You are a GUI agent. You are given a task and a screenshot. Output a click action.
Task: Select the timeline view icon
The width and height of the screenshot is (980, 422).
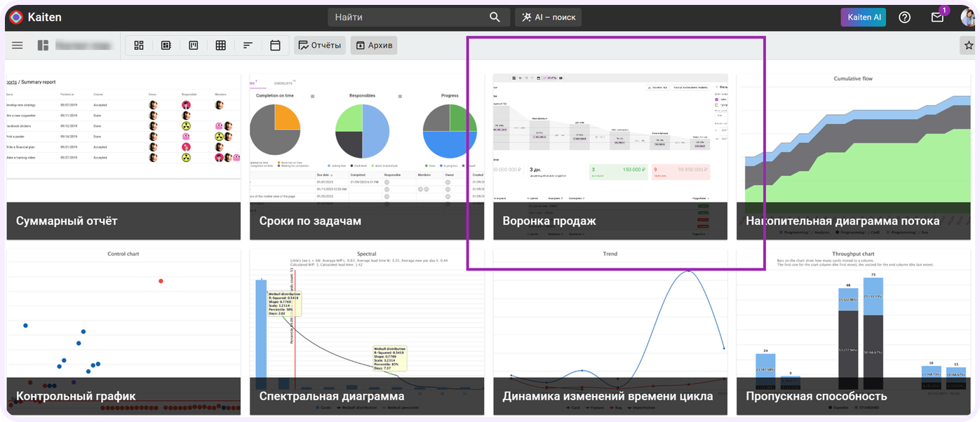pyautogui.click(x=248, y=46)
